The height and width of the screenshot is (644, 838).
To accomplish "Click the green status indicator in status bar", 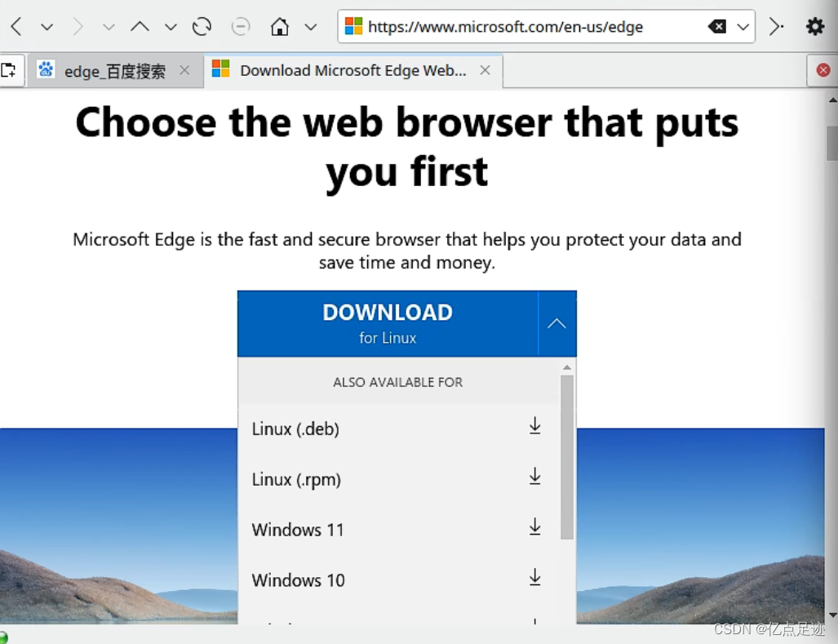I will [x=2, y=637].
